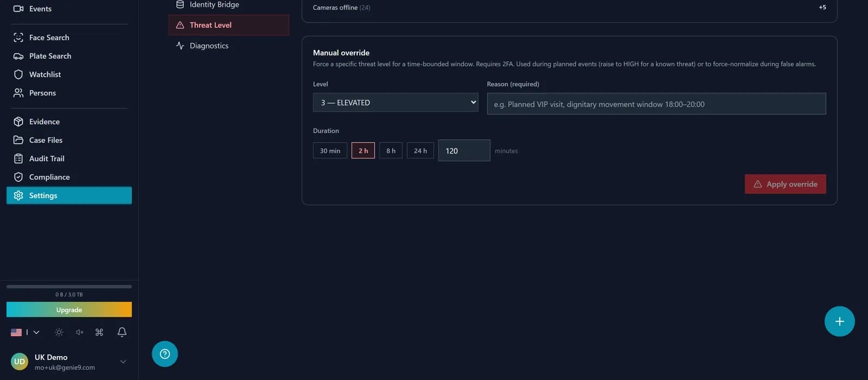Image resolution: width=868 pixels, height=380 pixels.
Task: Select the 8 h duration
Action: [x=391, y=150]
